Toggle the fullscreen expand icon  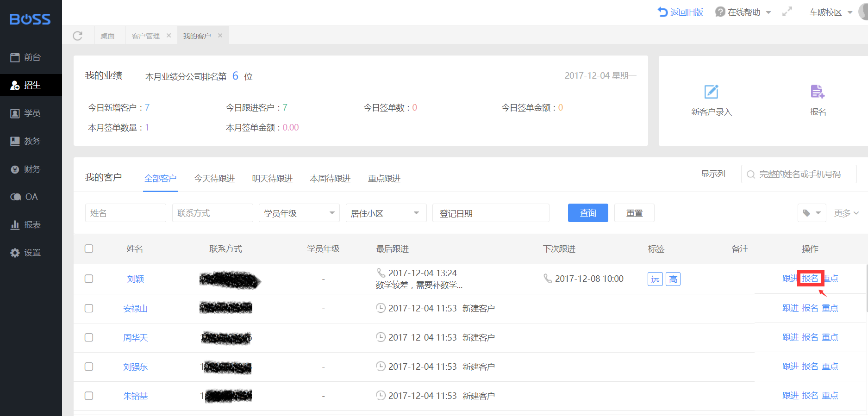click(787, 12)
